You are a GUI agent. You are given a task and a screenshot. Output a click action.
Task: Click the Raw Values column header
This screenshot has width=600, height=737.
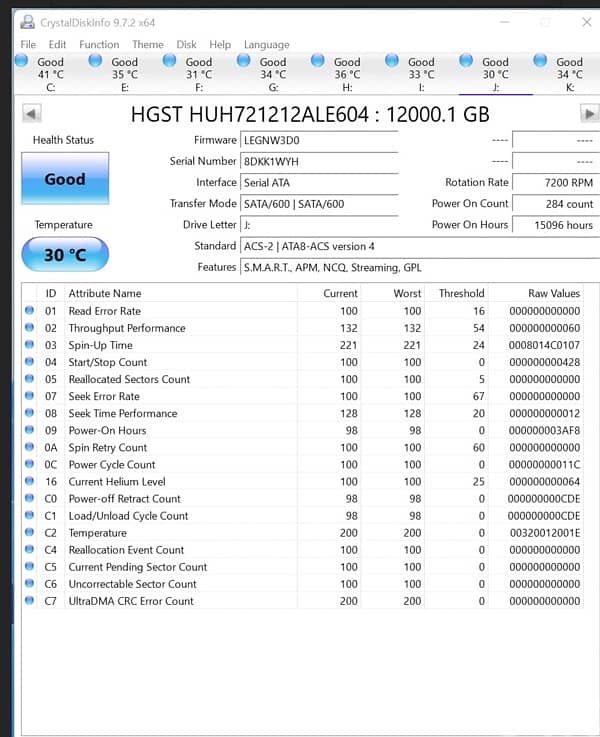pyautogui.click(x=536, y=293)
